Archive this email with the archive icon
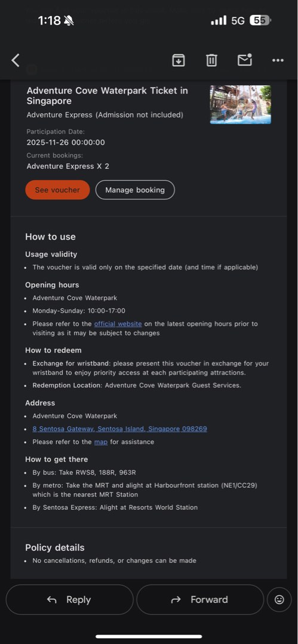Viewport: 298px width, 644px height. [x=178, y=60]
